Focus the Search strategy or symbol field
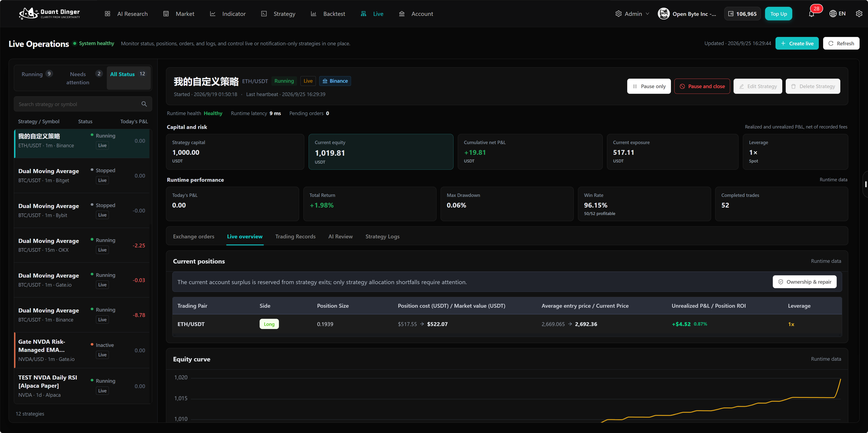Viewport: 868px width, 433px height. click(x=83, y=104)
